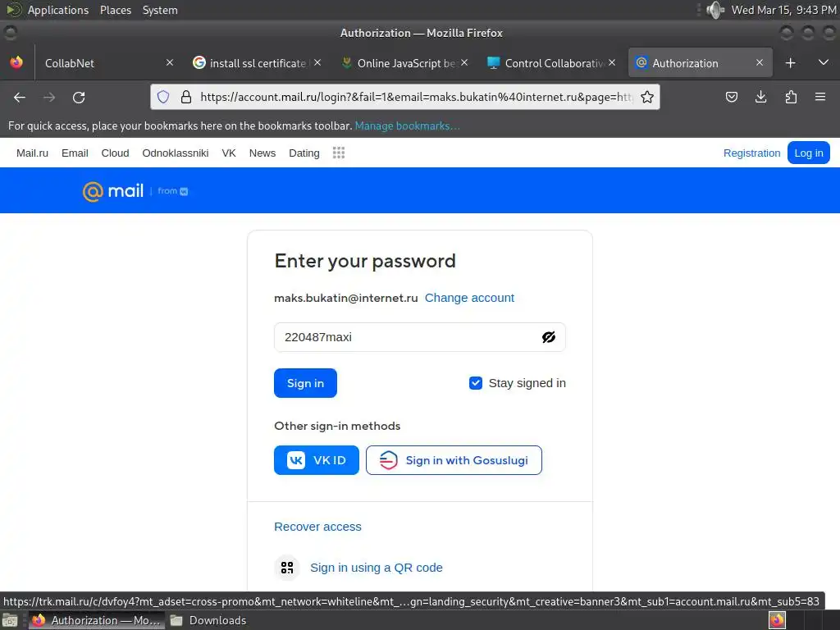
Task: View site security via the padlock icon
Action: pyautogui.click(x=186, y=97)
